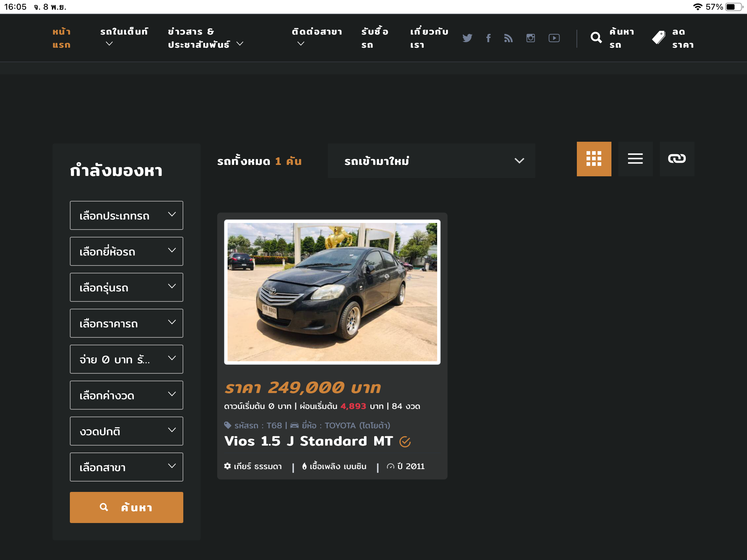Click the magnifier search icon in header
747x560 pixels.
(x=596, y=38)
